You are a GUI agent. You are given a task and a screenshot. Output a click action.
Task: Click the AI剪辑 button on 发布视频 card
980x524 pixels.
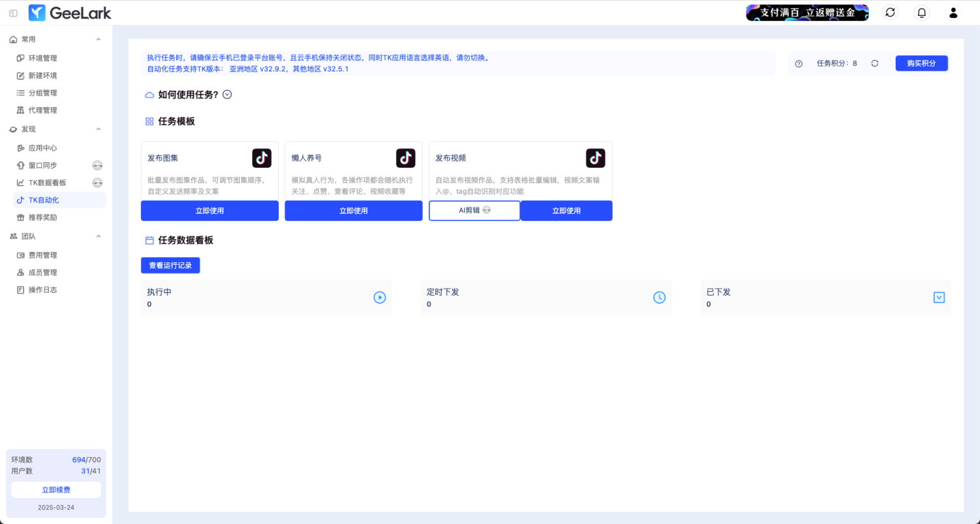(x=474, y=211)
